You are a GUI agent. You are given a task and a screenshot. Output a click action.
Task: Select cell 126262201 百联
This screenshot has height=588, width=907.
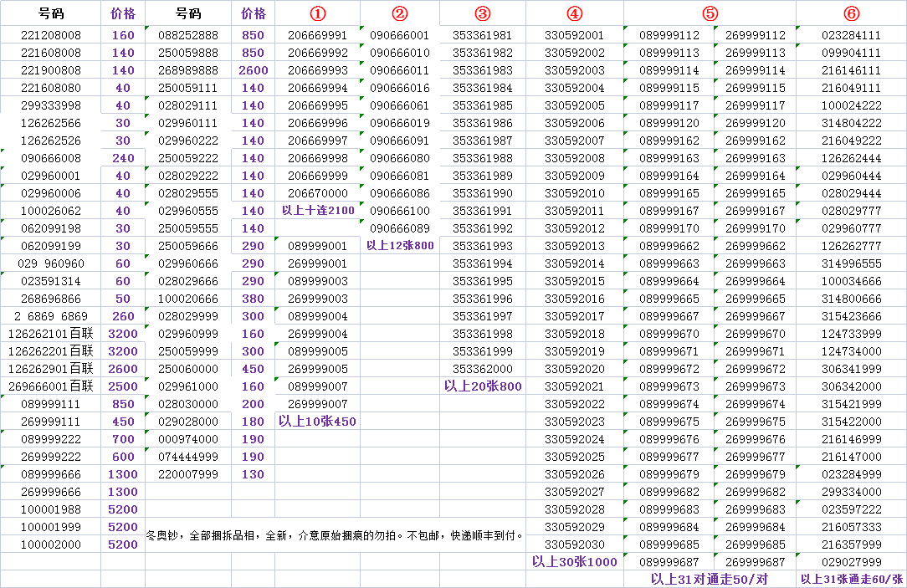point(51,351)
